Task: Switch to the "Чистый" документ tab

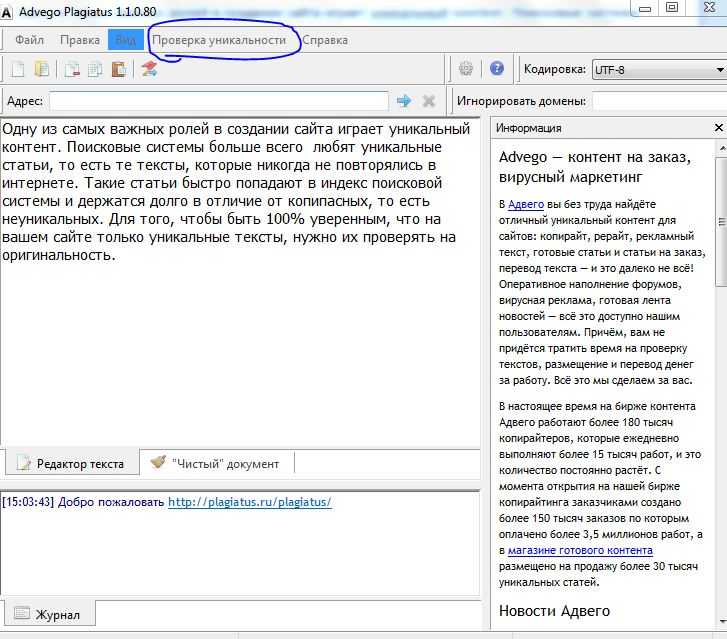Action: point(217,463)
